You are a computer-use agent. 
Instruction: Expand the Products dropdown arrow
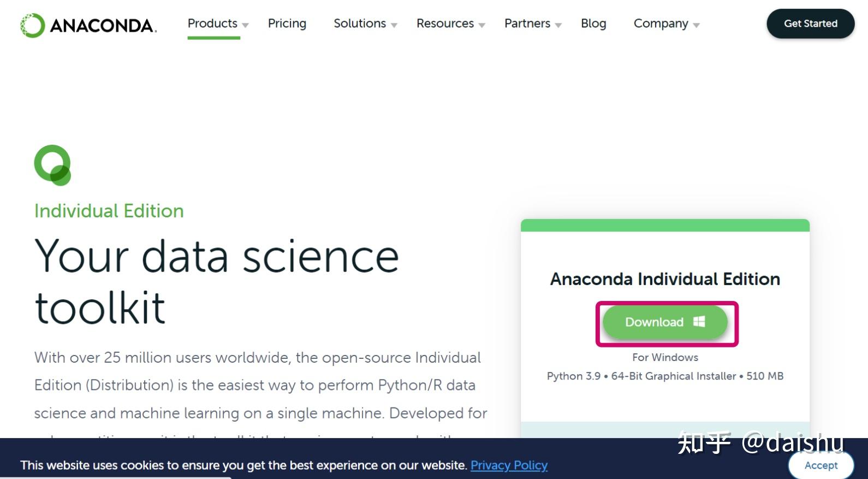click(x=246, y=25)
